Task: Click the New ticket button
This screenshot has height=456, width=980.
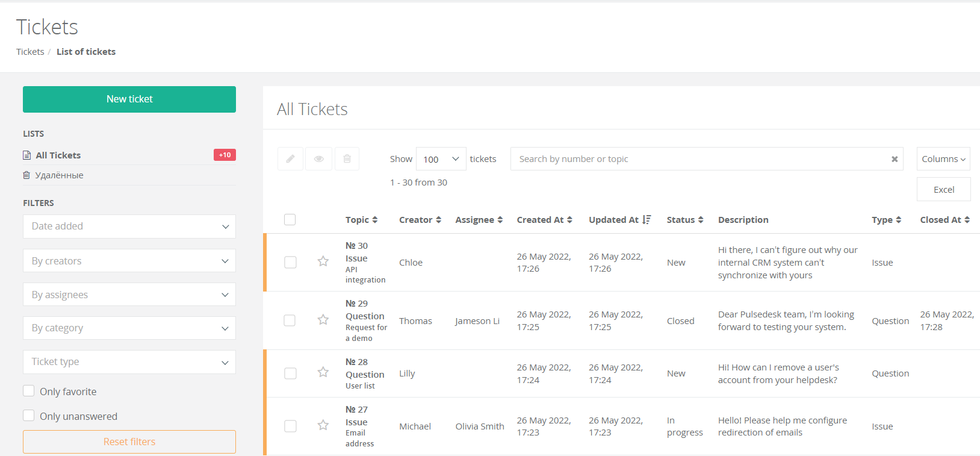Action: pos(129,99)
